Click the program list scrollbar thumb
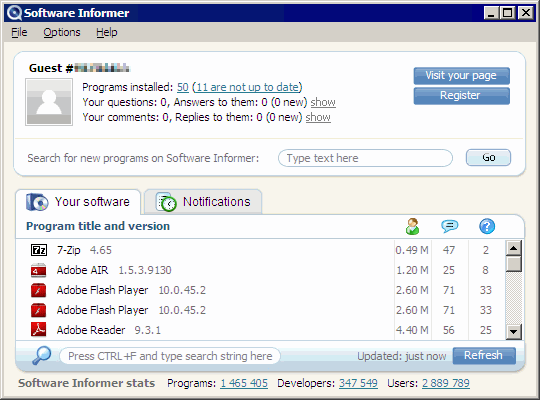Screen dimensions: 540x400 coord(513,264)
